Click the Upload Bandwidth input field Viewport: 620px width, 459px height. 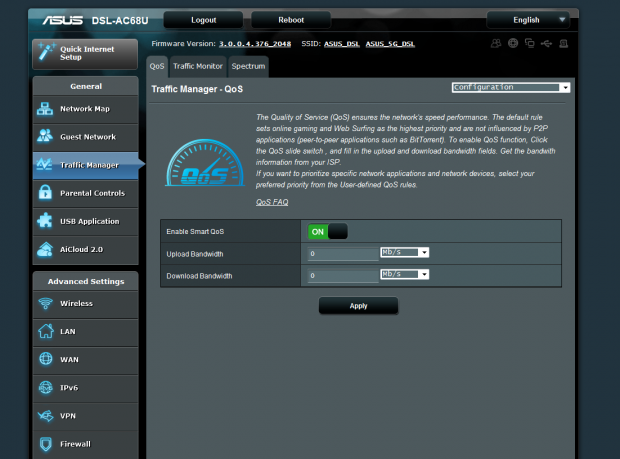(x=343, y=253)
